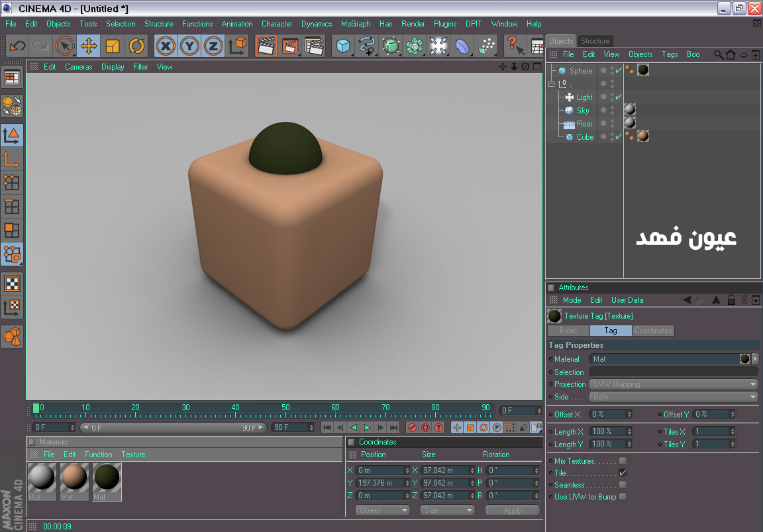Open Render Settings icon

tap(314, 46)
